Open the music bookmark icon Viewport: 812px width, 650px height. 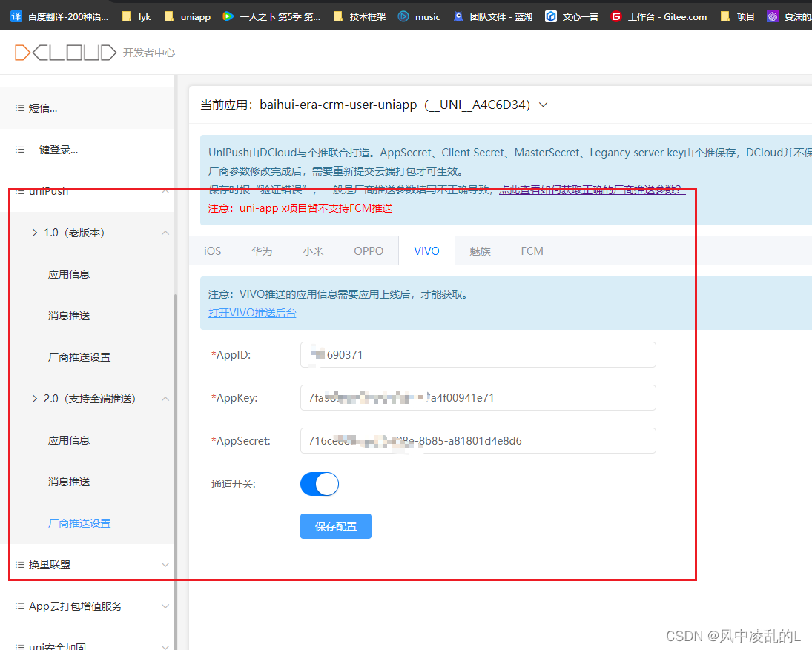tap(403, 16)
